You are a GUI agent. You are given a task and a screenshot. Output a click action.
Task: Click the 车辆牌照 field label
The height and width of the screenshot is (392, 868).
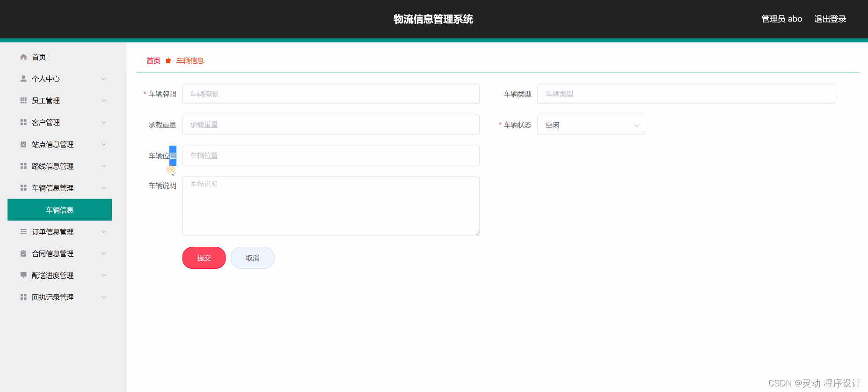click(x=162, y=94)
